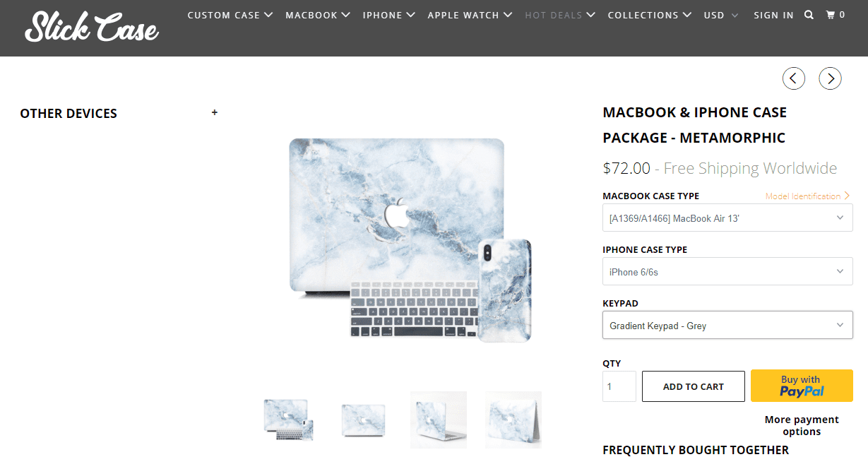Image resolution: width=868 pixels, height=457 pixels.
Task: Open the Custom Case menu
Action: point(230,15)
